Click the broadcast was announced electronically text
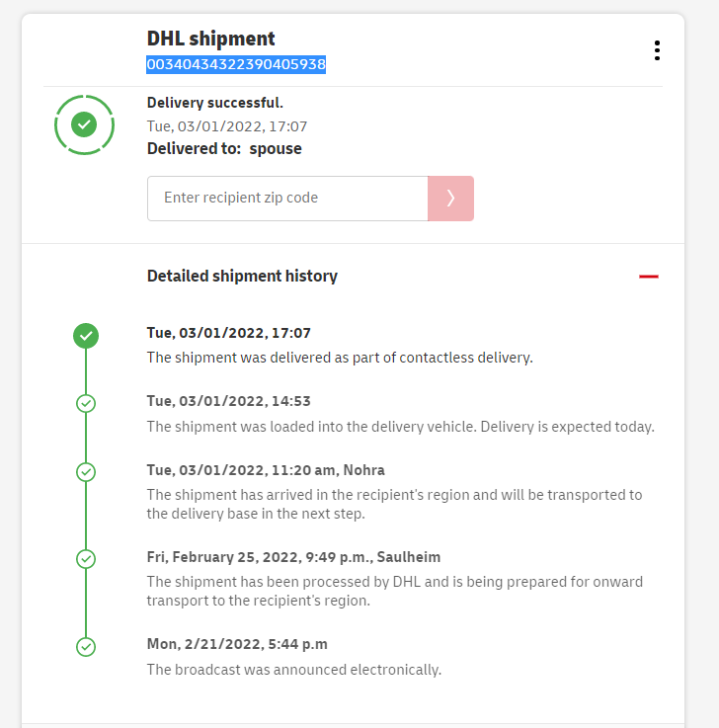The width and height of the screenshot is (719, 728). (293, 670)
